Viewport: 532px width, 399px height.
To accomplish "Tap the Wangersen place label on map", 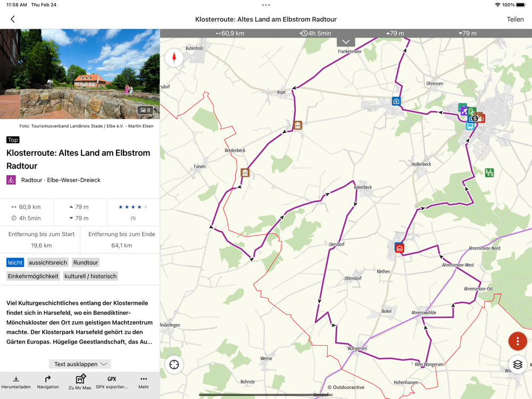I will pyautogui.click(x=357, y=348).
